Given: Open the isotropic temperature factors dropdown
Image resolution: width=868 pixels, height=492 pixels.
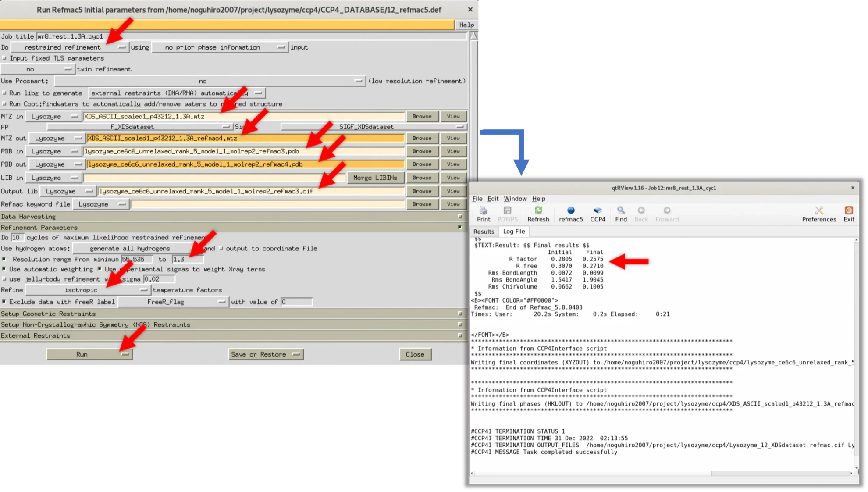Looking at the screenshot, I should (x=88, y=290).
